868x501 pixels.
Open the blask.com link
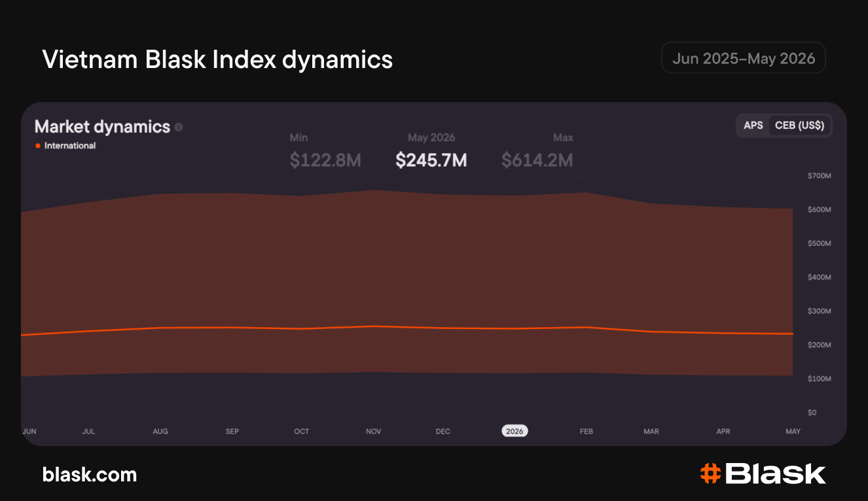pos(90,474)
